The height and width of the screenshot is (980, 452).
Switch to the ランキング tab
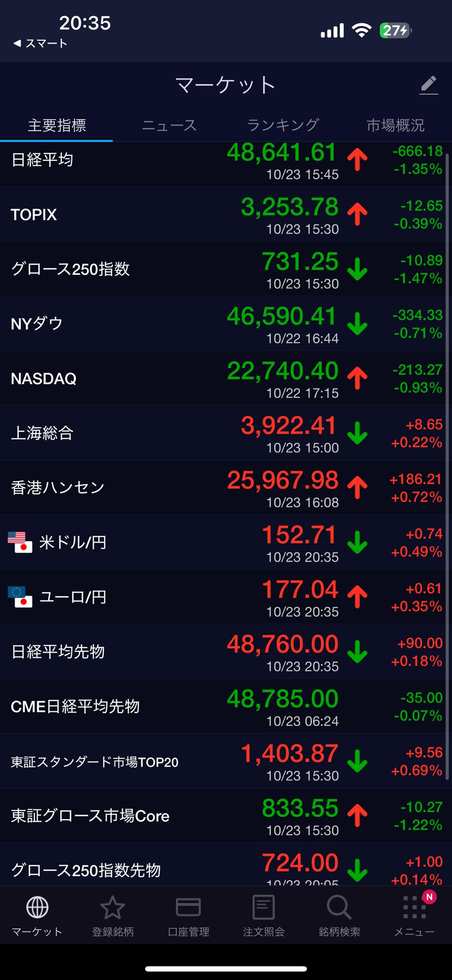click(283, 125)
